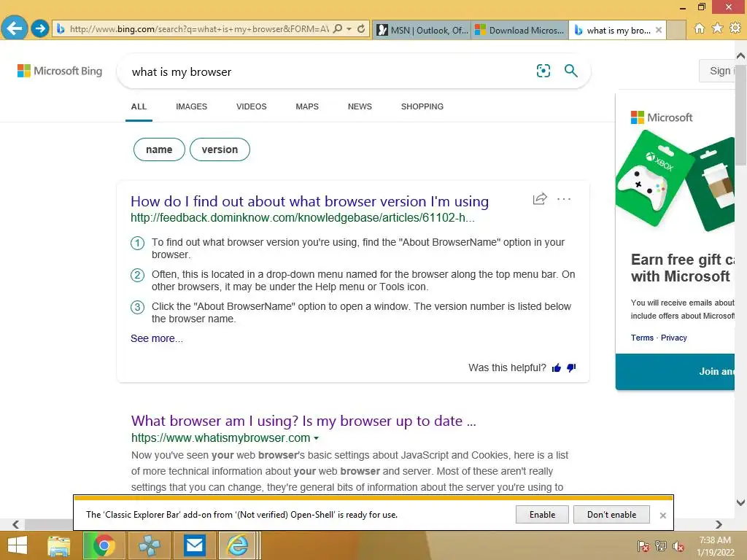Click the 'name' filter chip
Viewport: 747px width, 560px height.
[159, 149]
